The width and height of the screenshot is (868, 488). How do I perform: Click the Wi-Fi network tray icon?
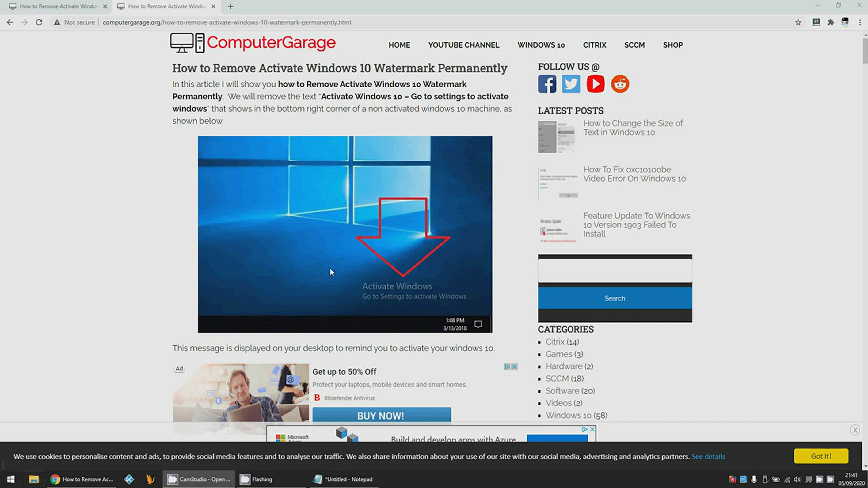[x=787, y=479]
